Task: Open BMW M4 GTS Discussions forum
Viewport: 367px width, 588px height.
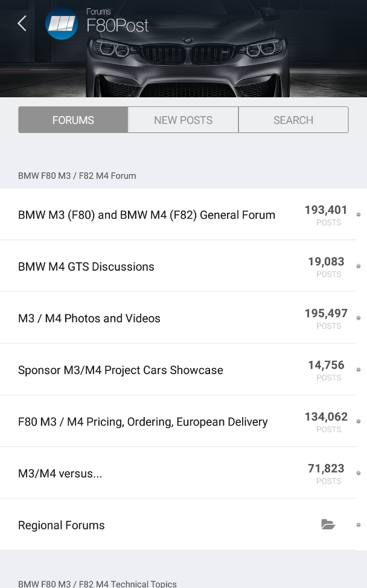Action: 86,267
